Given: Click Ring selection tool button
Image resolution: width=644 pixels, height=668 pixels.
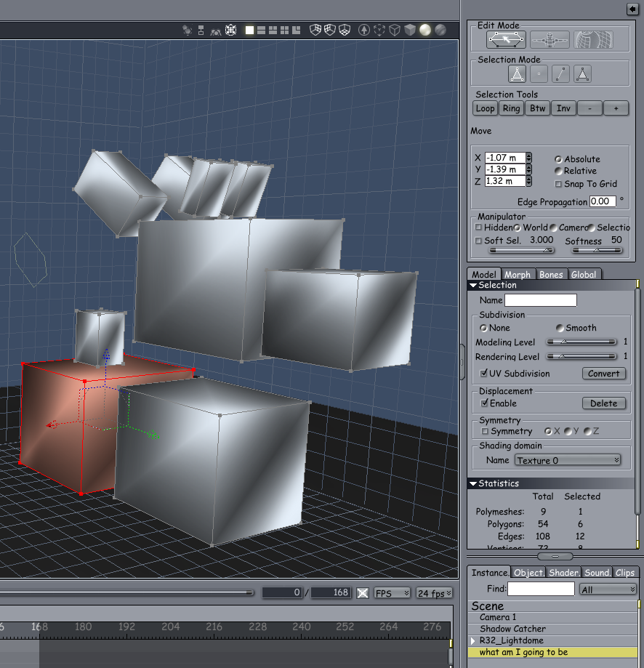Looking at the screenshot, I should click(x=511, y=108).
